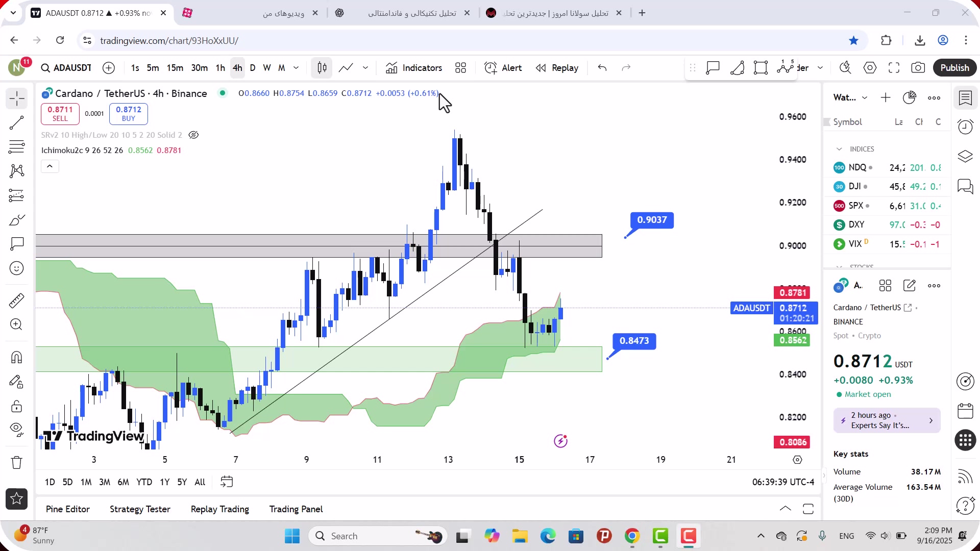Select DXY in the watchlist

[887, 224]
